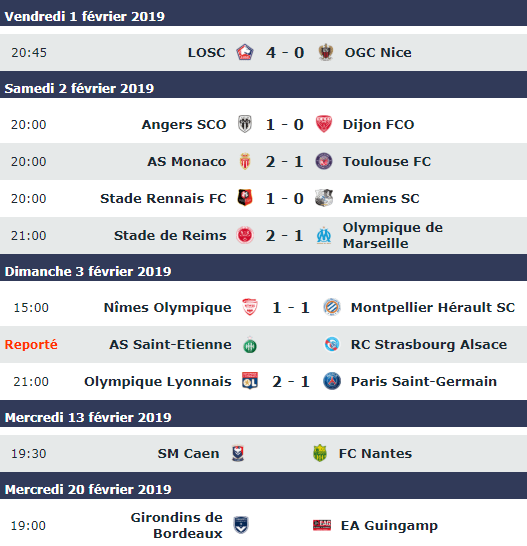Image resolution: width=527 pixels, height=546 pixels.
Task: Click the red Reporté status label
Action: (x=31, y=344)
